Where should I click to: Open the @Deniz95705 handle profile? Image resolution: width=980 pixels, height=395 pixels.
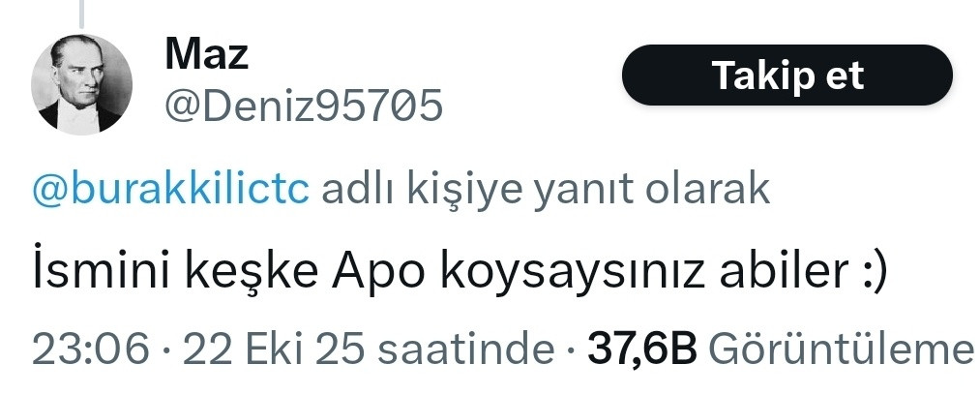304,106
